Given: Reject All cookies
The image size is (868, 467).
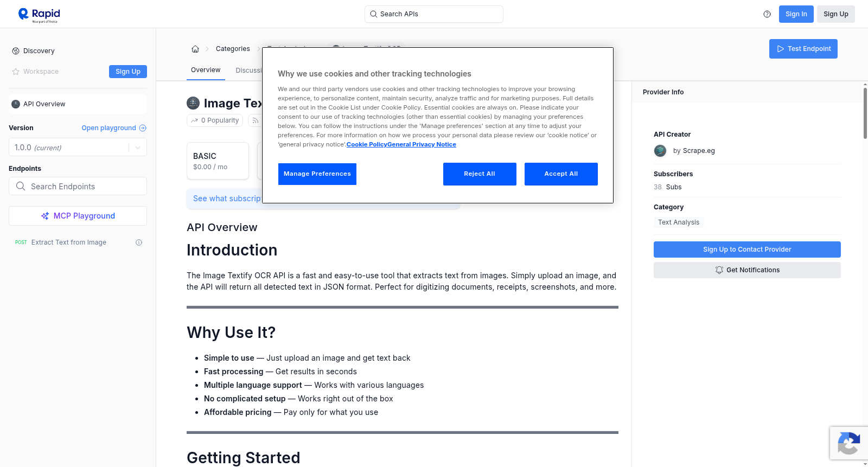Looking at the screenshot, I should (x=480, y=174).
